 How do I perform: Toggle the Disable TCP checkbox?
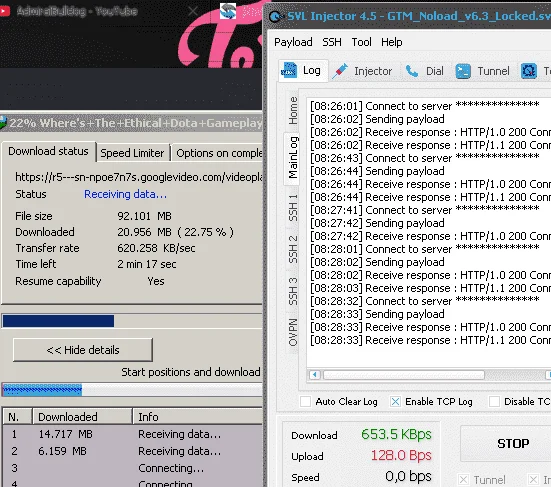(x=494, y=401)
